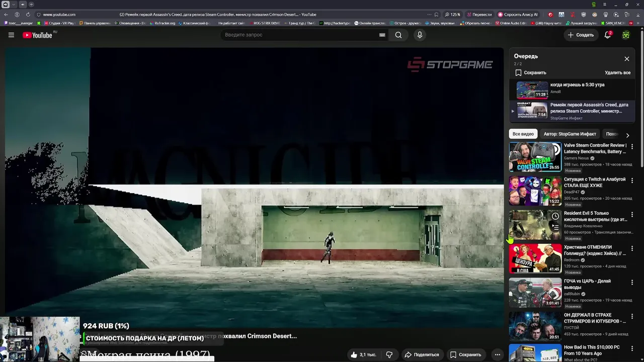Open Владимир Коваленко channel name
The height and width of the screenshot is (362, 644).
point(583,226)
